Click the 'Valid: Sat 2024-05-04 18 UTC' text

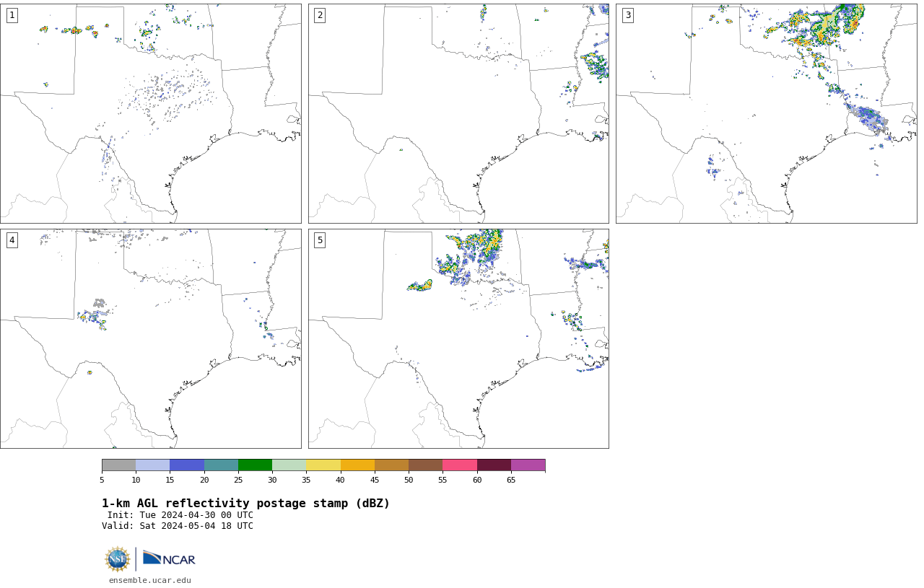tap(178, 526)
